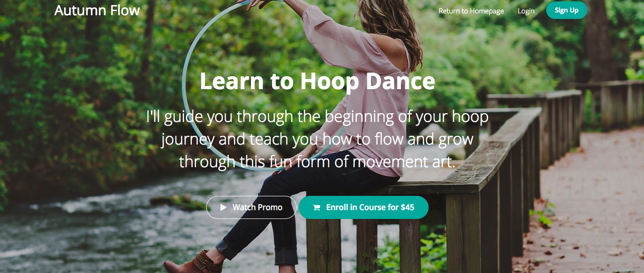
Task: Open the Autumn Flow site title
Action: coord(97,10)
